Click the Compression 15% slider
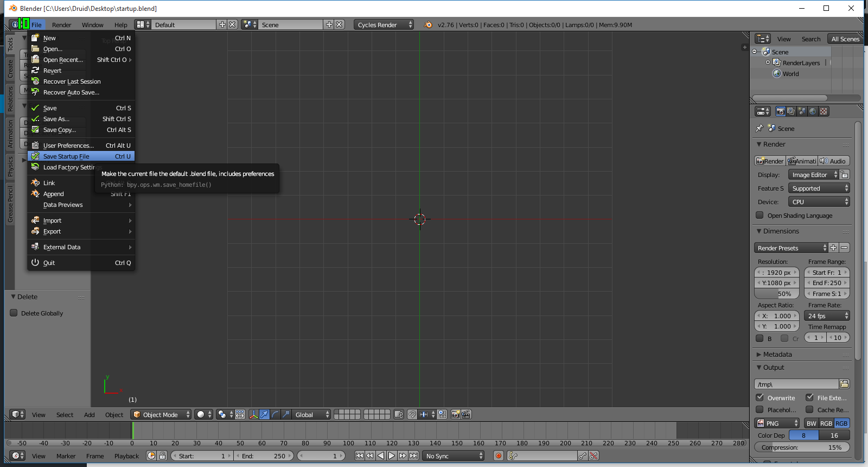The image size is (868, 467). click(802, 447)
